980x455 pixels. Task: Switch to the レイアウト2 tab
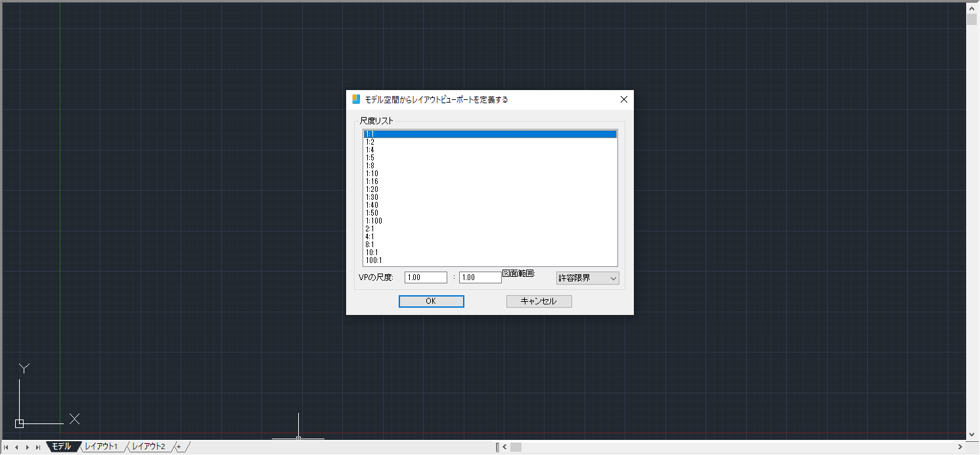tap(148, 446)
